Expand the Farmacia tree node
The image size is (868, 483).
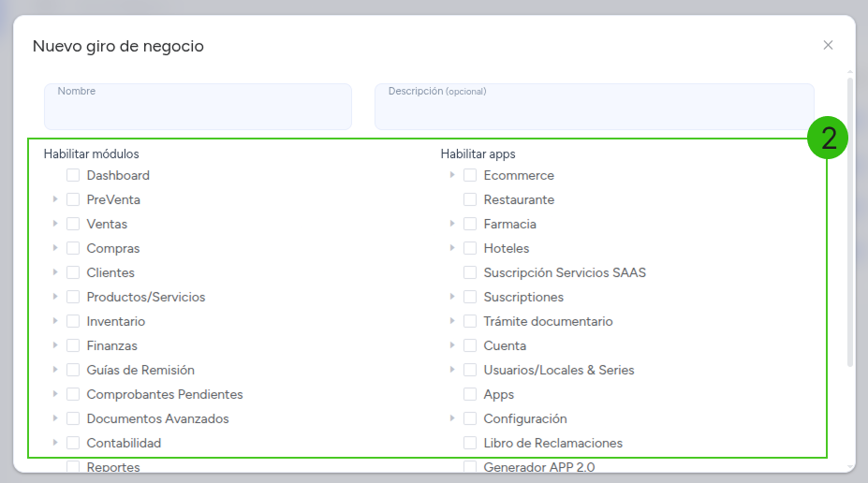pyautogui.click(x=451, y=224)
